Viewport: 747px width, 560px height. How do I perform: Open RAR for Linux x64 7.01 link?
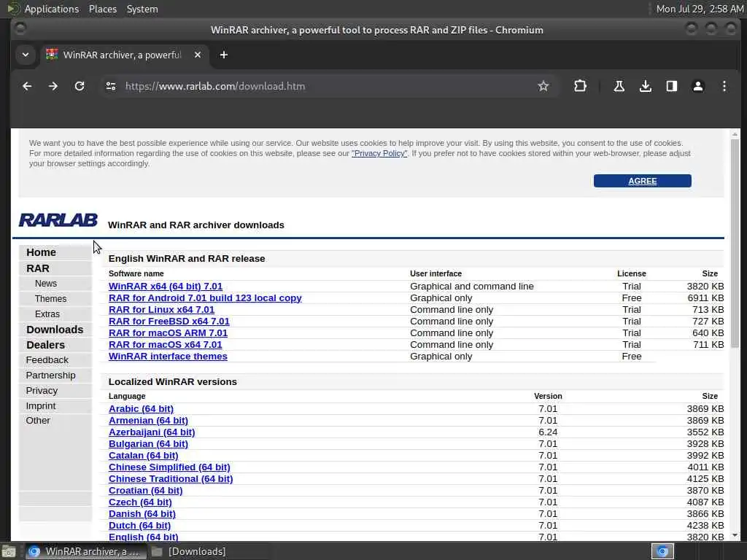pyautogui.click(x=161, y=309)
